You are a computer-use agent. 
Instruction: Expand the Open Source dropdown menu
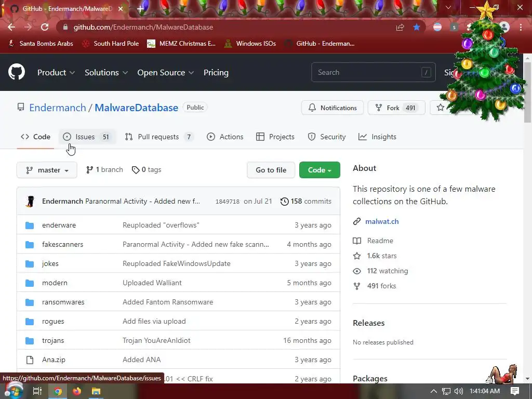(166, 73)
